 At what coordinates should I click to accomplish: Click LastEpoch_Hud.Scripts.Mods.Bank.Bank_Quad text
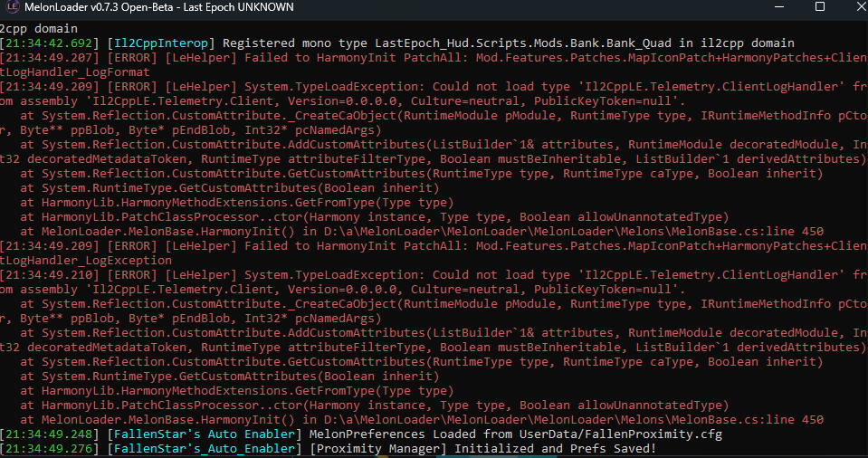[x=523, y=43]
